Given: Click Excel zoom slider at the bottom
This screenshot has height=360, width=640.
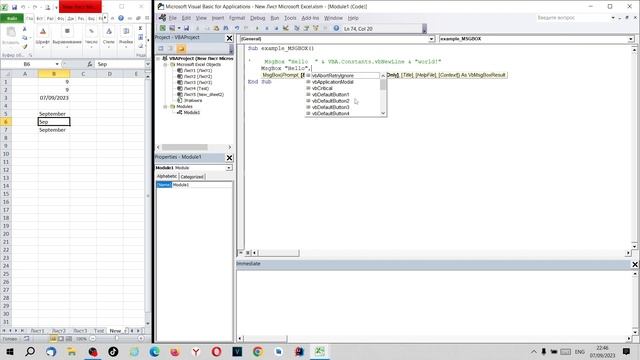Looking at the screenshot, I should (117, 338).
